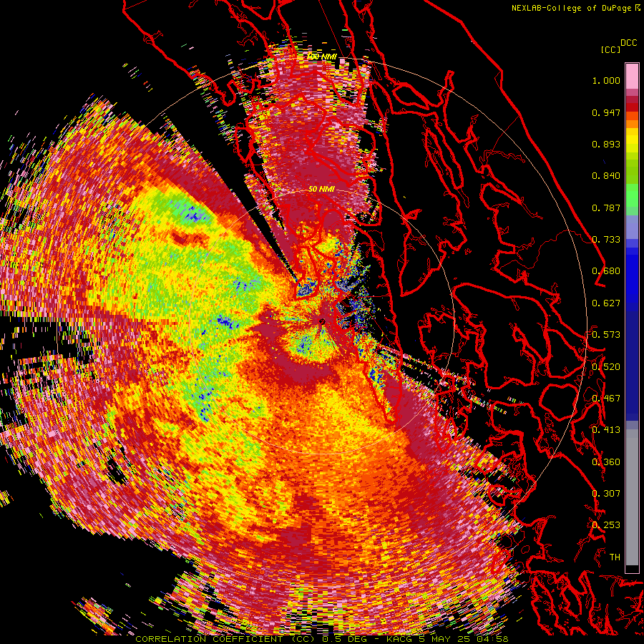Select the 0.733 scale value
Viewport: 644px width, 644px height.
point(606,240)
